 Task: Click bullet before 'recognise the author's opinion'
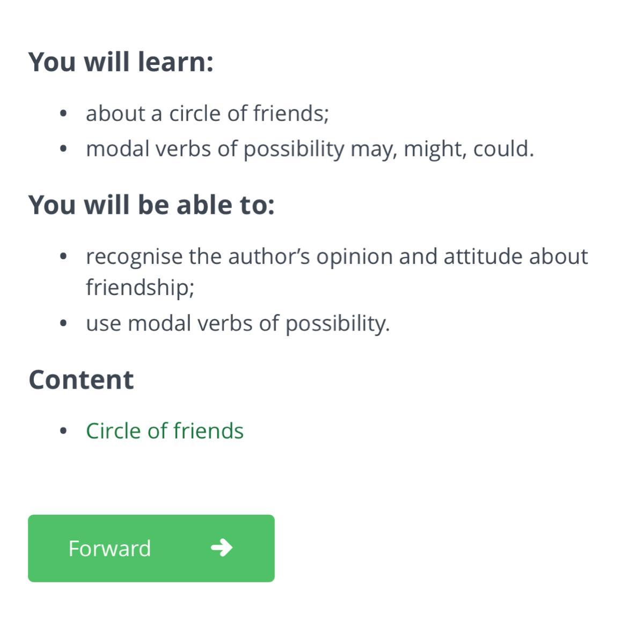64,257
